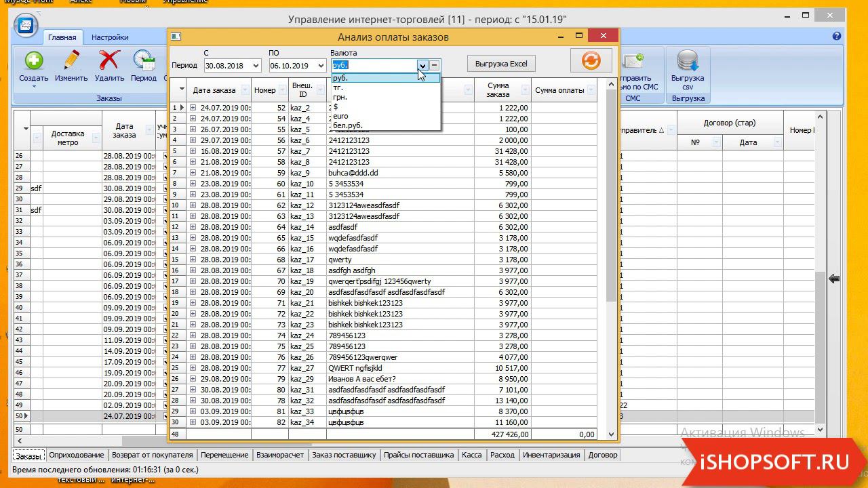Click the Выгрузка csv database icon

pyautogui.click(x=688, y=62)
